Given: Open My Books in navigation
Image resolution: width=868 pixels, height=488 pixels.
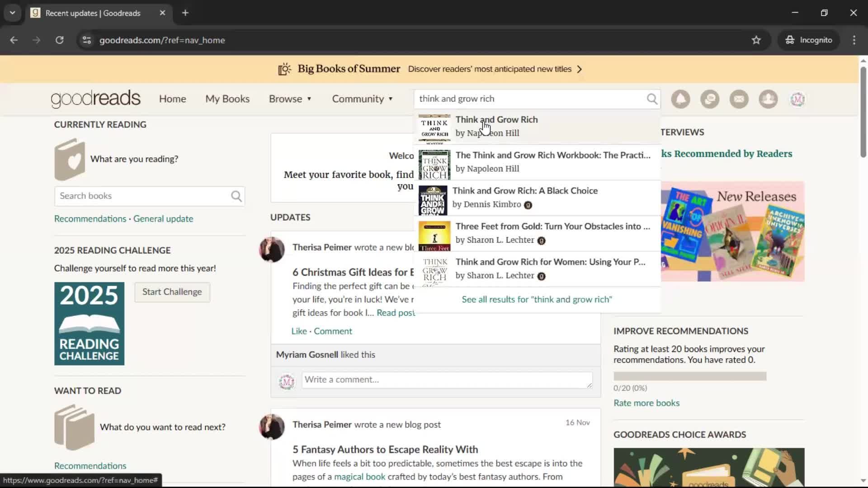Looking at the screenshot, I should point(227,99).
